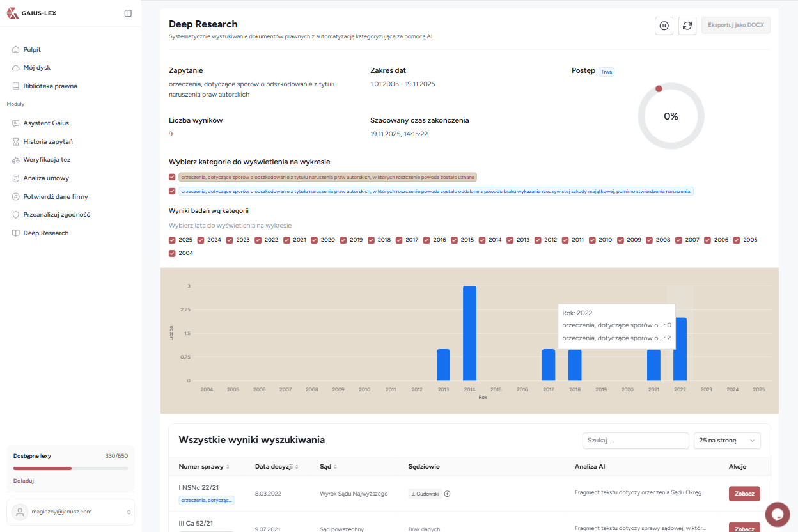Uncheck the first category checkbox for roszczenie uznane

[172, 177]
